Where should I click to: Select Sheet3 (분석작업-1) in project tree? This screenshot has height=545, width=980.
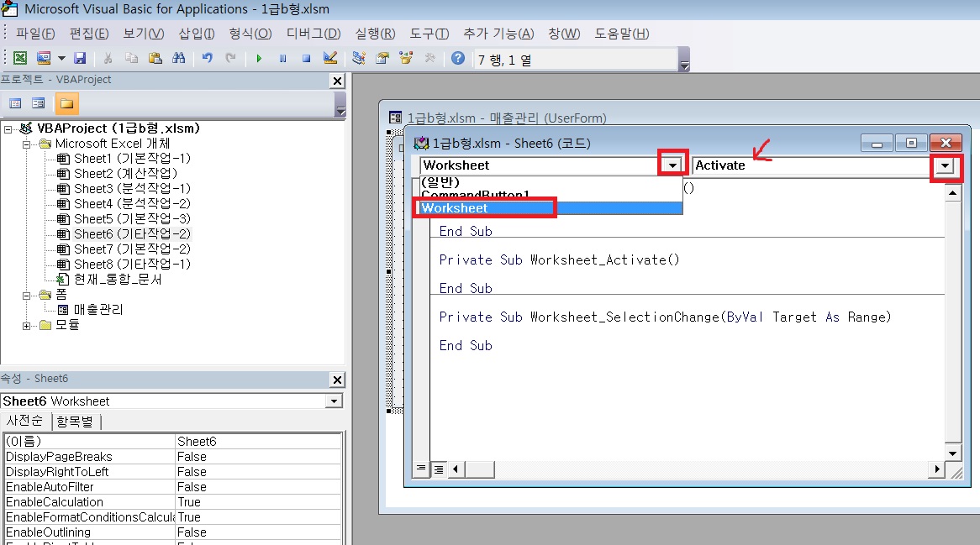tap(132, 189)
